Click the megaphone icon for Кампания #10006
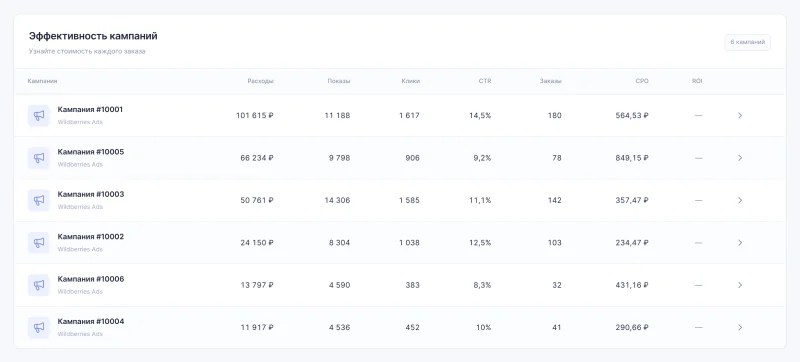The image size is (800, 362). coord(39,285)
